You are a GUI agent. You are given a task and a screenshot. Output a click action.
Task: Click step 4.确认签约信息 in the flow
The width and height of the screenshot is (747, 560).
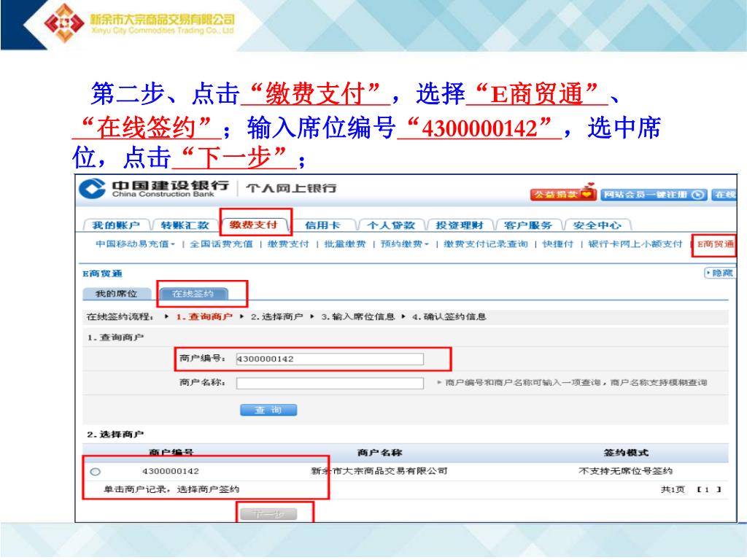tap(449, 316)
